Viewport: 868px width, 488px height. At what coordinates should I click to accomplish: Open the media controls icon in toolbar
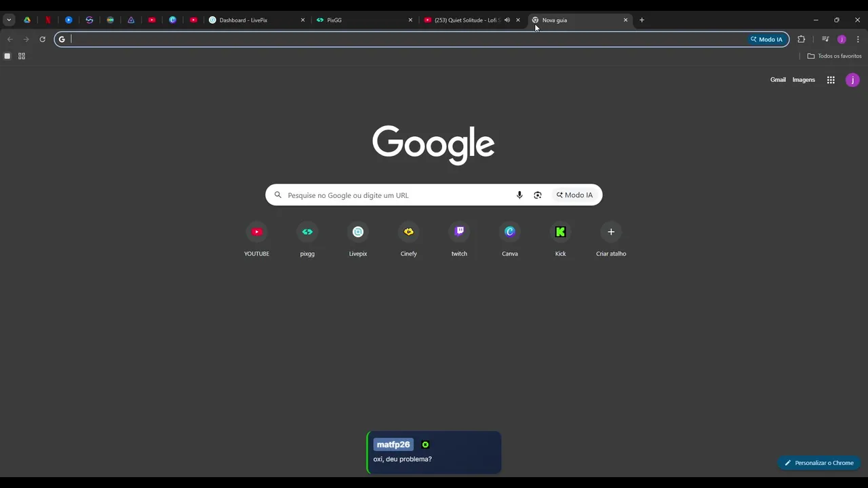click(825, 39)
